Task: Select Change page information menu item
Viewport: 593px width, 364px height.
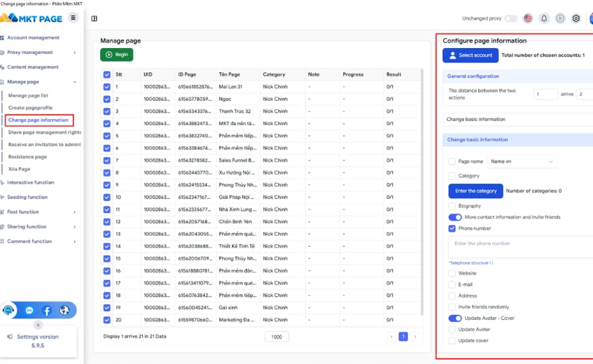Action: [x=38, y=120]
